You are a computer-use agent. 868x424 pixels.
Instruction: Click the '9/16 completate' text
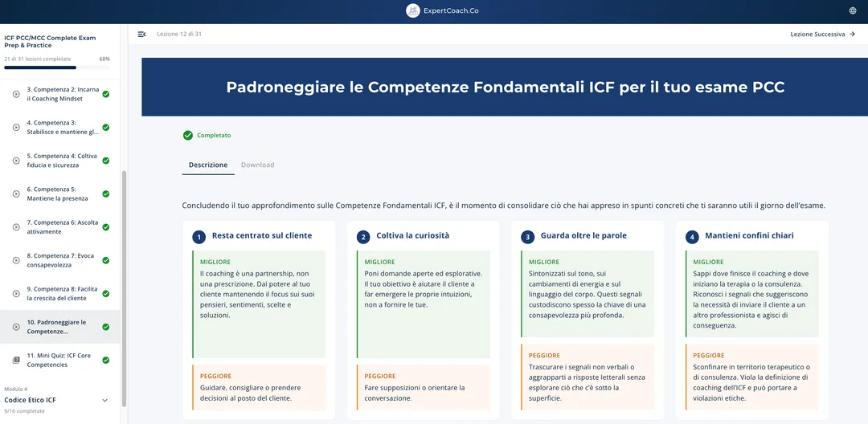tap(24, 411)
